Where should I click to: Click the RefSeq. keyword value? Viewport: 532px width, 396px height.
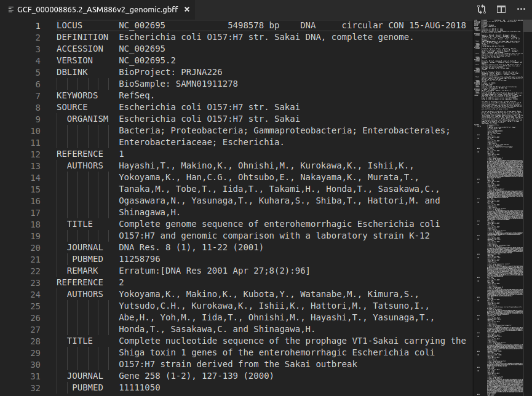[137, 95]
